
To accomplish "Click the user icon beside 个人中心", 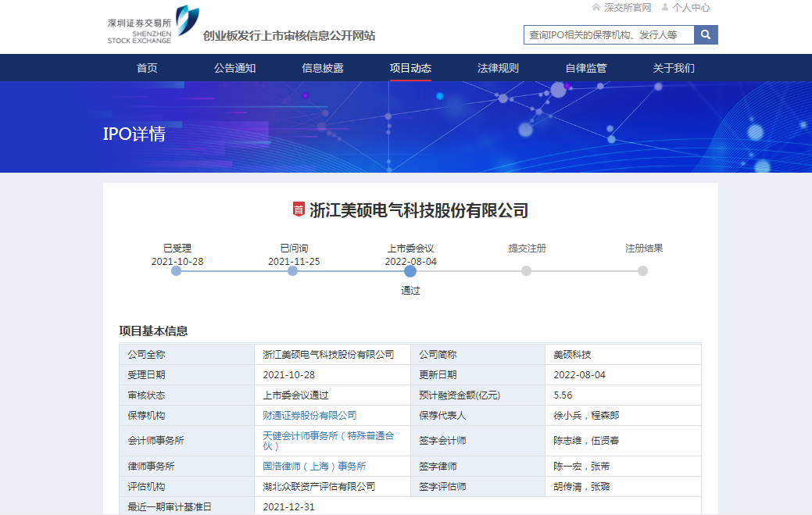I will (665, 7).
